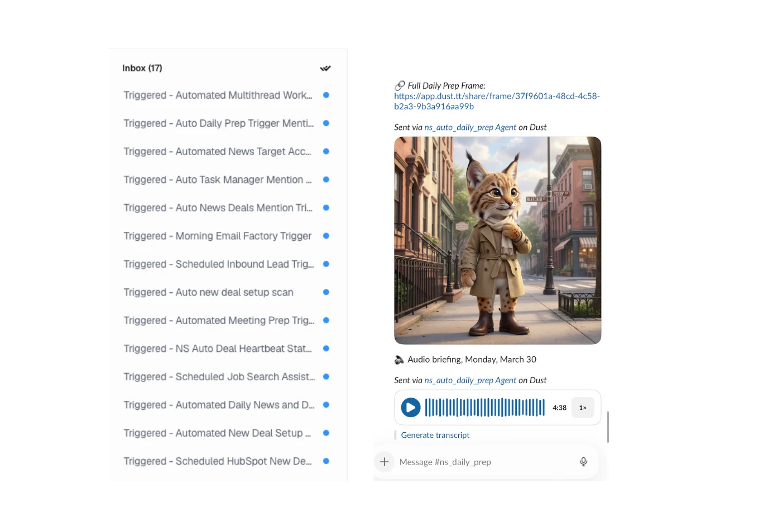Click the message pane scrollbar
Image resolution: width=768 pixels, height=532 pixels.
pyautogui.click(x=607, y=427)
